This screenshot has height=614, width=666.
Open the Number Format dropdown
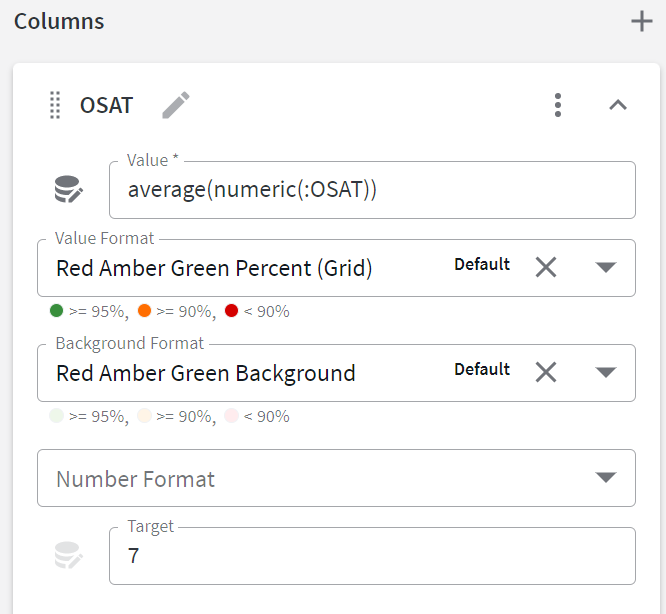point(336,478)
